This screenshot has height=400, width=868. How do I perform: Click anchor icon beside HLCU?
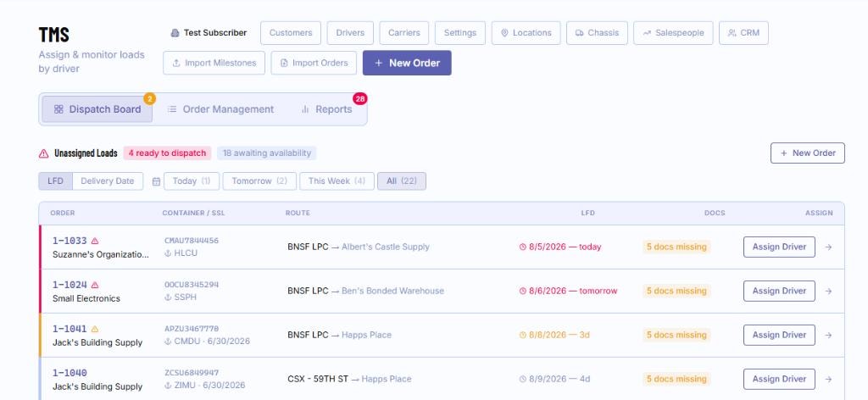click(168, 253)
